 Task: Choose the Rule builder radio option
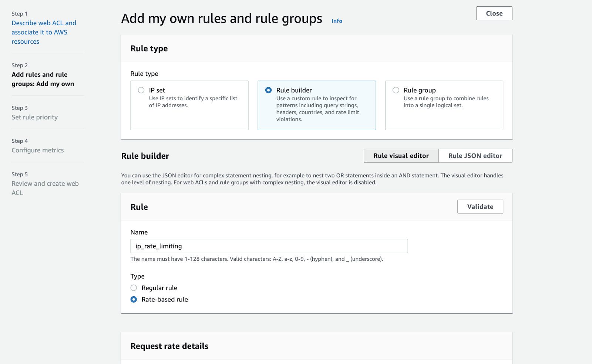tap(269, 90)
